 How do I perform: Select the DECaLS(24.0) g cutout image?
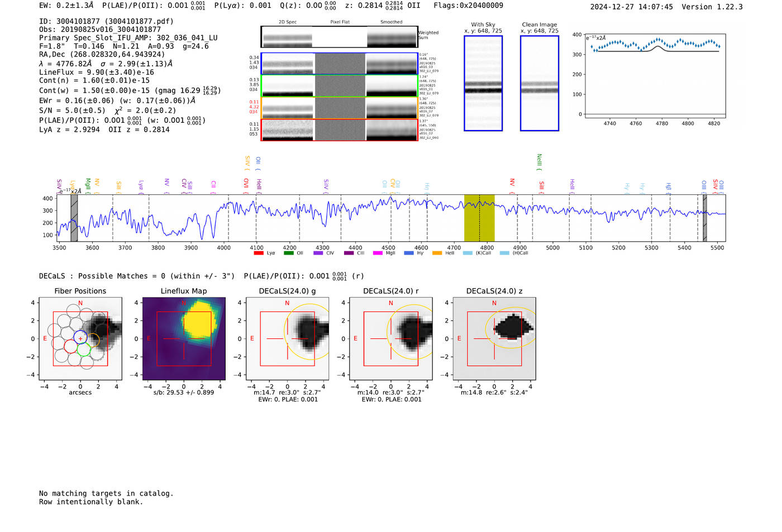(x=288, y=339)
